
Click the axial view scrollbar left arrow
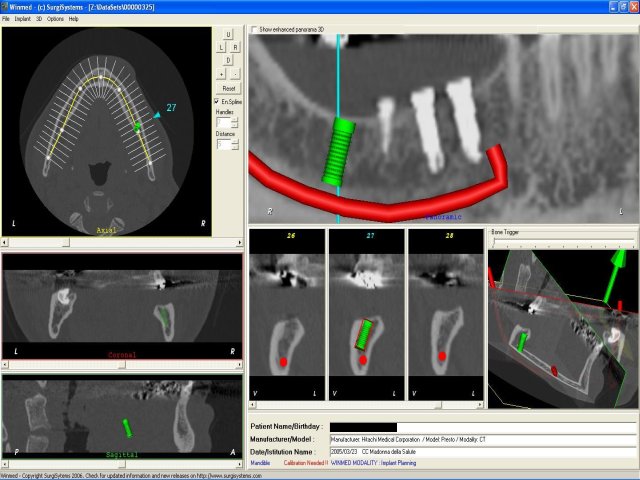point(4,242)
